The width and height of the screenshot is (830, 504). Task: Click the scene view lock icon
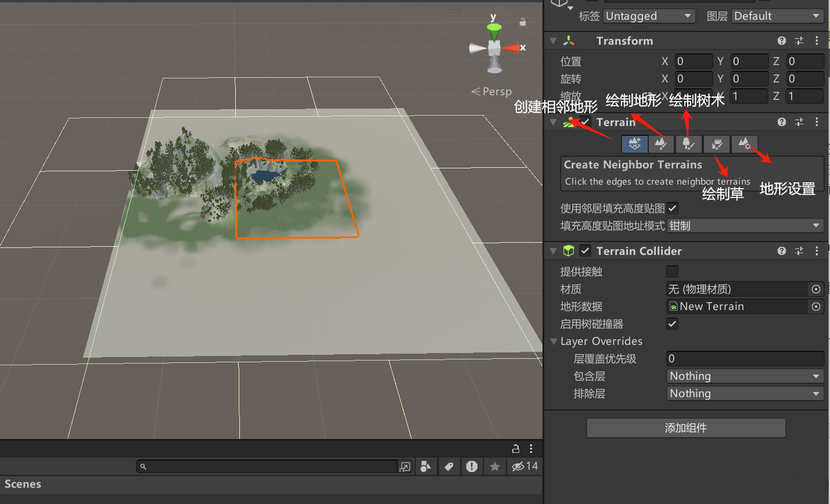coord(523,22)
